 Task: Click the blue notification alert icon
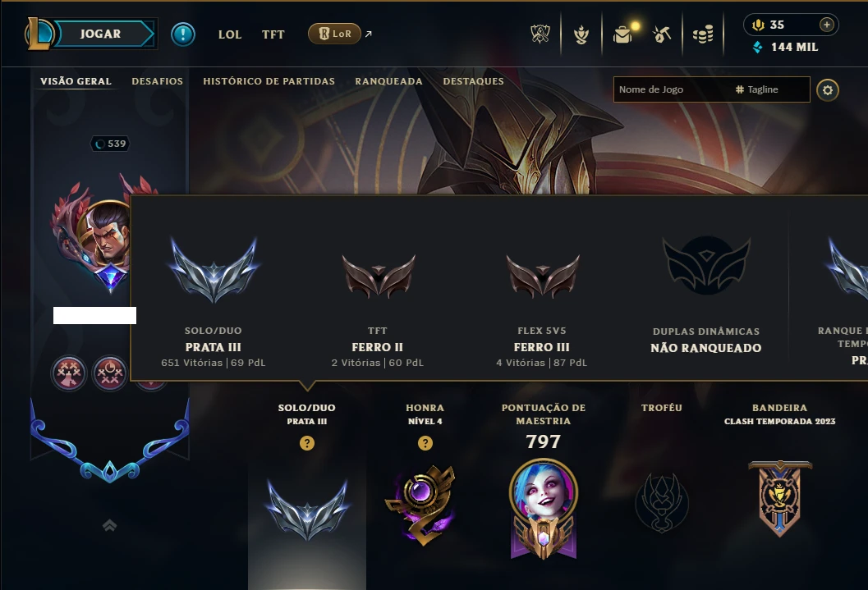182,34
